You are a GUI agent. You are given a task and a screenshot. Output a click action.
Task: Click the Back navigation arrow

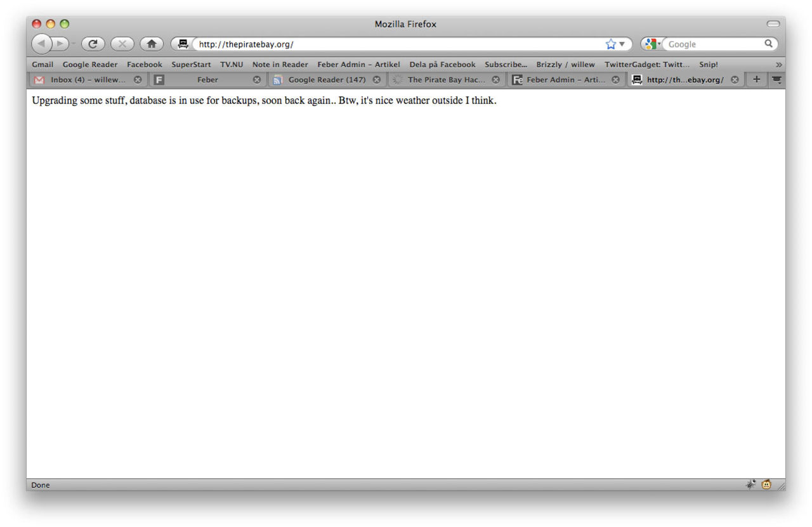coord(41,44)
